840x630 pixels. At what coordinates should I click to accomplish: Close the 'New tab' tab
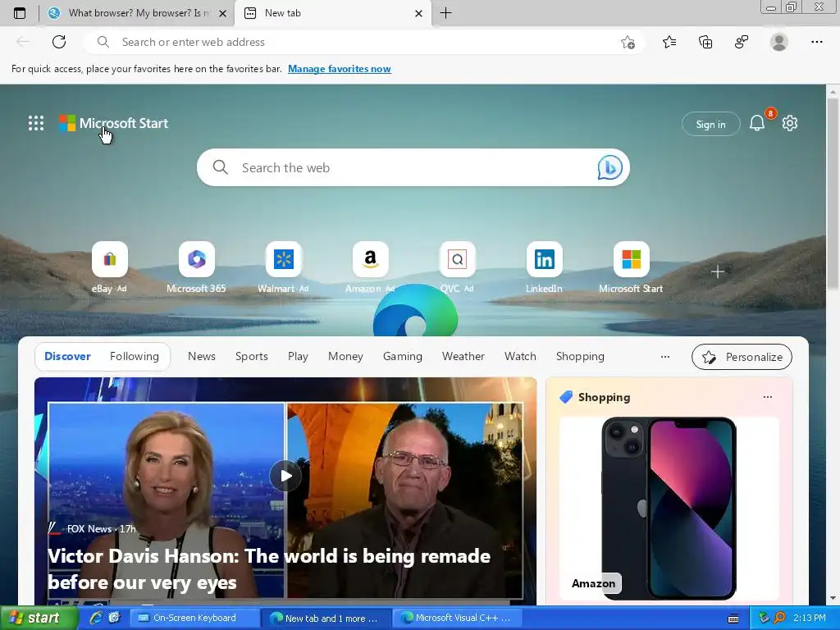419,13
